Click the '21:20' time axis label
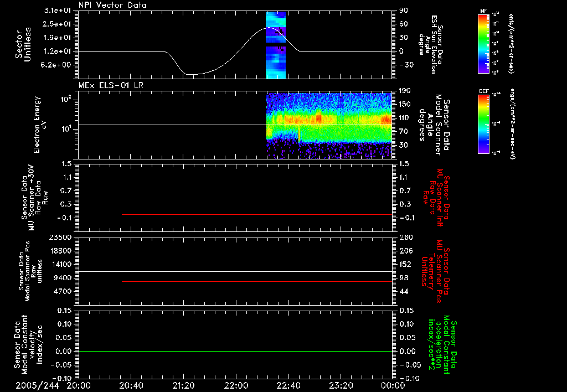The height and width of the screenshot is (392, 567). pos(184,385)
